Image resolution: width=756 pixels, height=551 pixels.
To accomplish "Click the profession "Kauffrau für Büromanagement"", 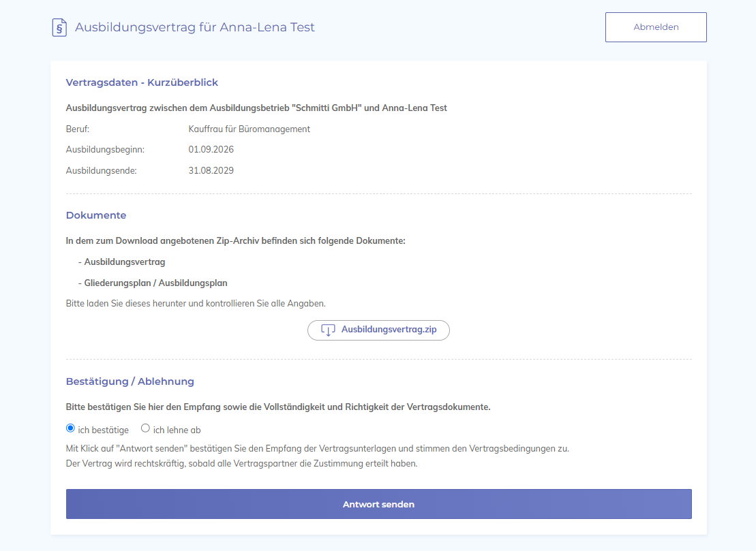I will (x=250, y=129).
